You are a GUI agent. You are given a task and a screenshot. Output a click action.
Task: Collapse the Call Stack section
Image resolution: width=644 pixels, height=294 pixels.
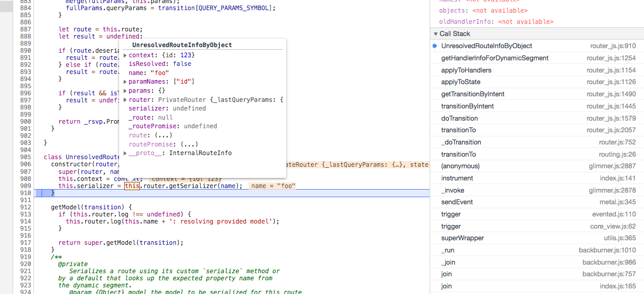pos(435,33)
